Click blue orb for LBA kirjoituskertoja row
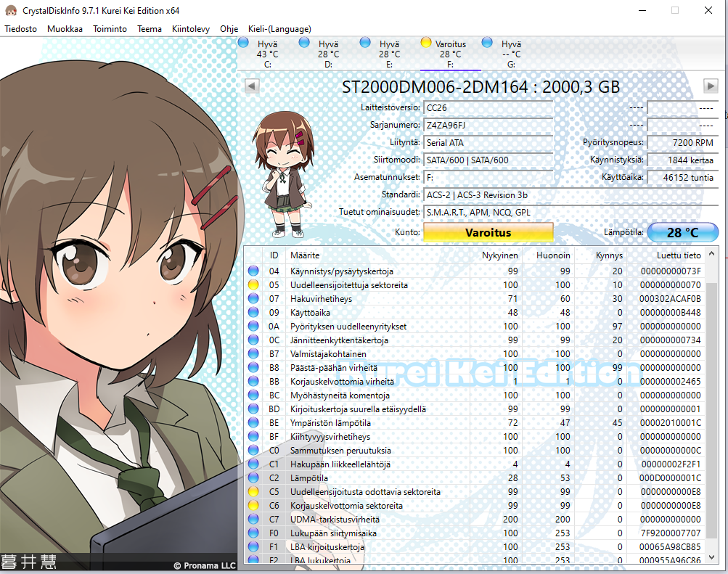728x574 pixels. (253, 546)
